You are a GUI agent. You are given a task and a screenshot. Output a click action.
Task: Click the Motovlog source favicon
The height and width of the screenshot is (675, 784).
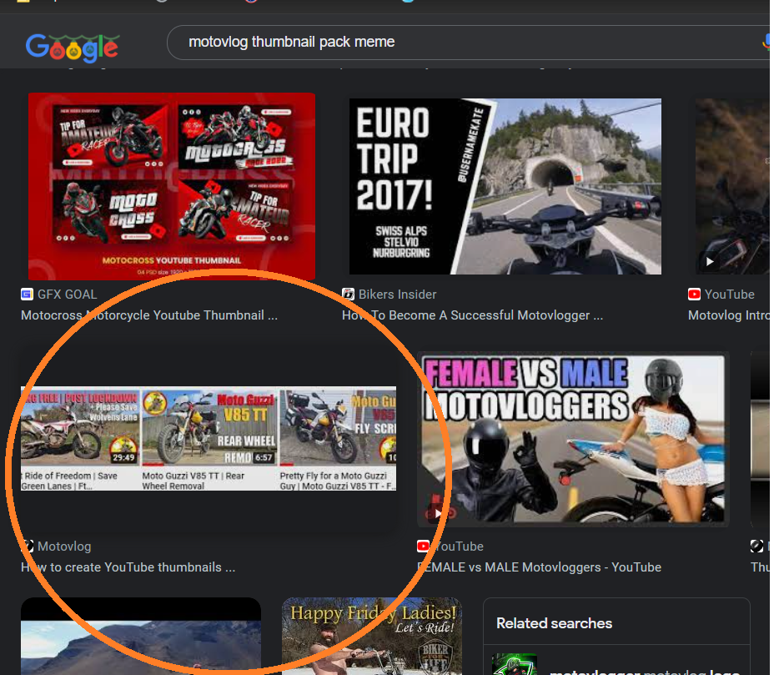(x=28, y=546)
